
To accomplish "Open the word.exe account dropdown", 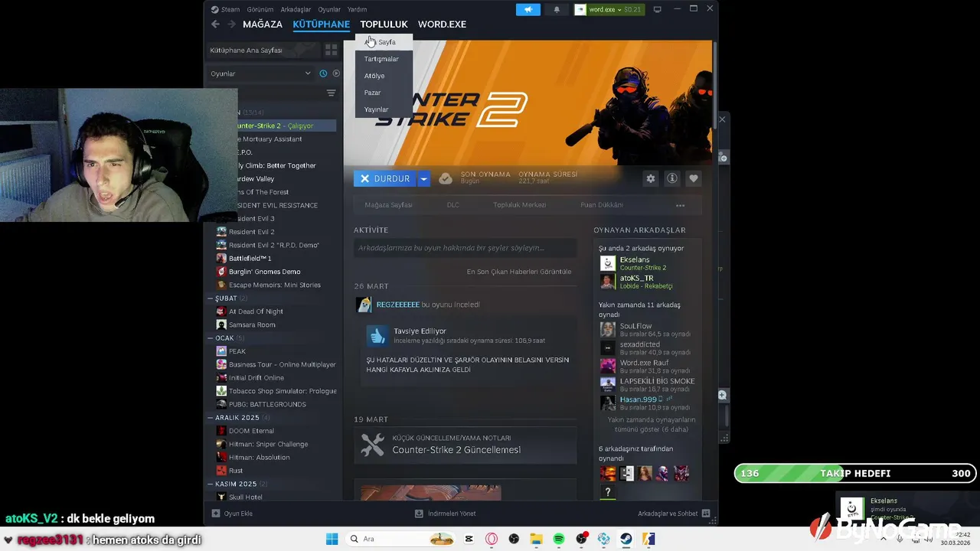I will pos(608,9).
